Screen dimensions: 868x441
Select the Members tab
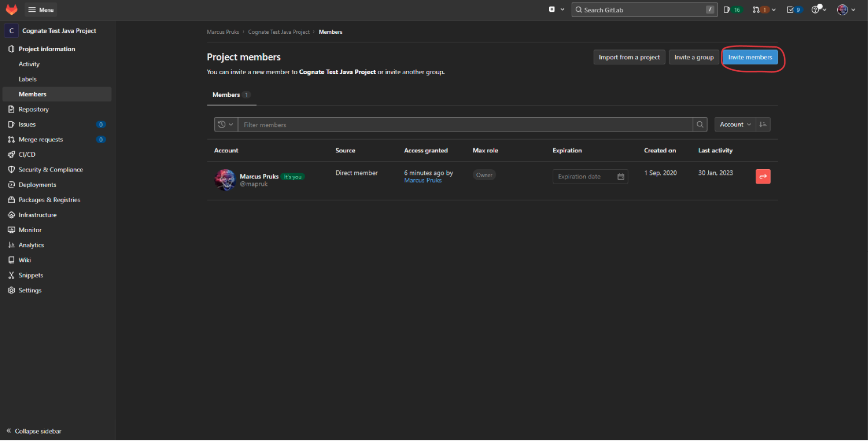tap(231, 95)
